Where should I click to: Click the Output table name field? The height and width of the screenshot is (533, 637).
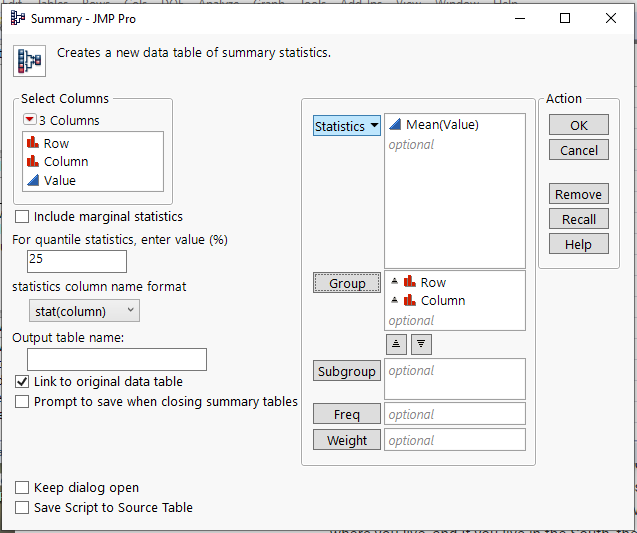pyautogui.click(x=117, y=360)
